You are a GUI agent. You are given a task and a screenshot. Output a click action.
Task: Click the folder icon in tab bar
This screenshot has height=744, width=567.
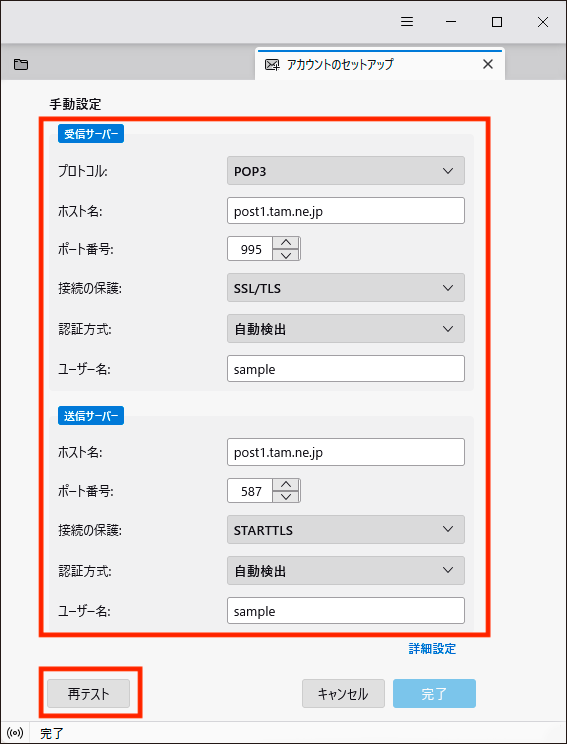tap(20, 65)
